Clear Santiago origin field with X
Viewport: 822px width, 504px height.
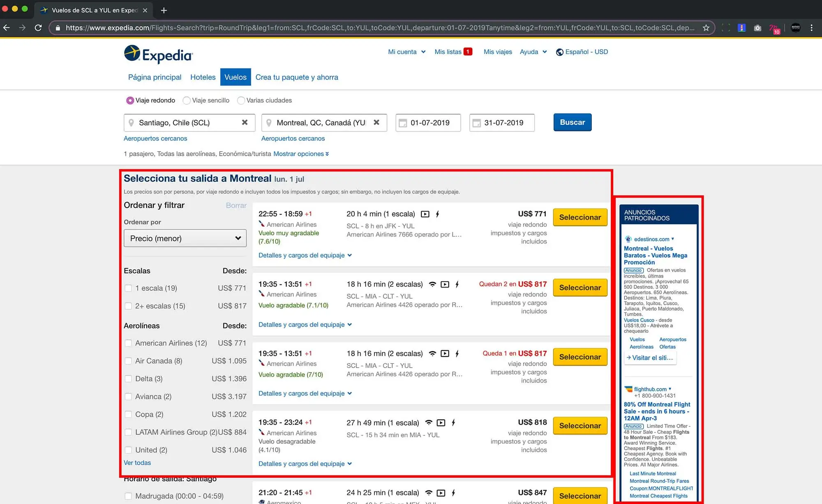click(245, 122)
